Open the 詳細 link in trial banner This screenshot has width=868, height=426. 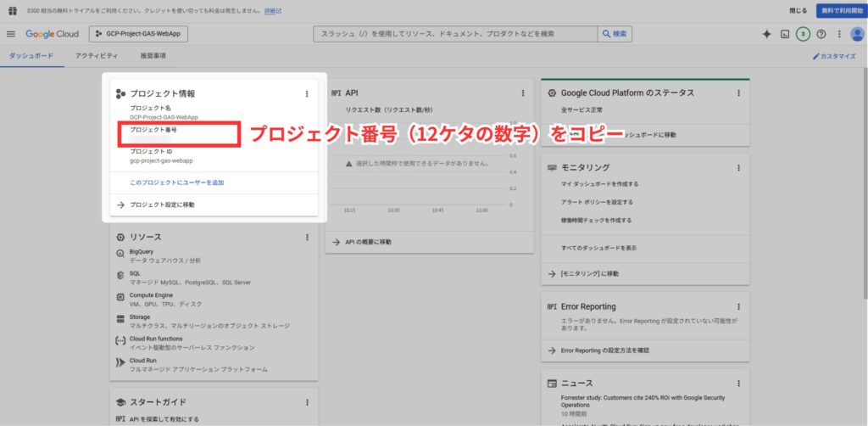(x=273, y=10)
